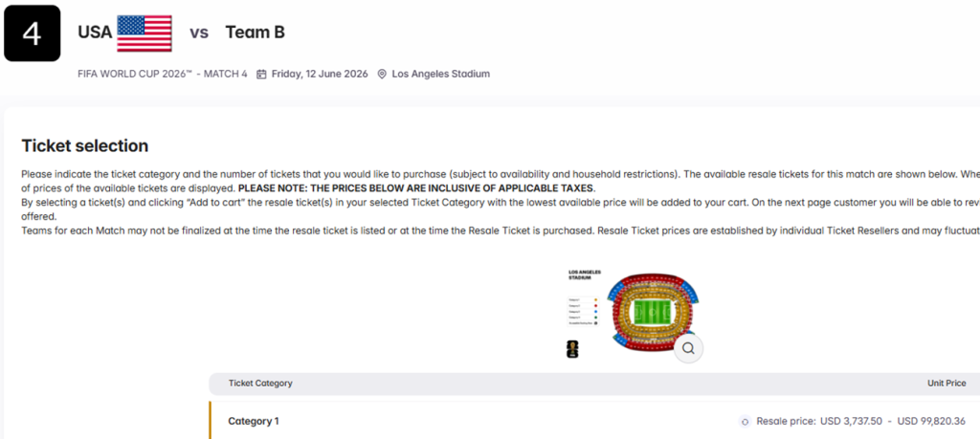Click the match number 4 badge
980x439 pixels.
(33, 33)
